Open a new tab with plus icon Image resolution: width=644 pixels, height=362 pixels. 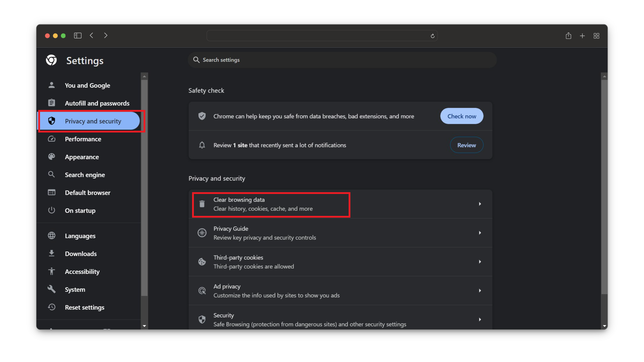[582, 36]
